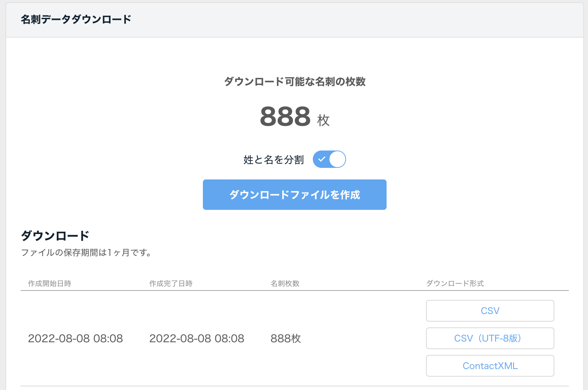Click the large 888 card count
The height and width of the screenshot is (390, 588).
coord(285,116)
